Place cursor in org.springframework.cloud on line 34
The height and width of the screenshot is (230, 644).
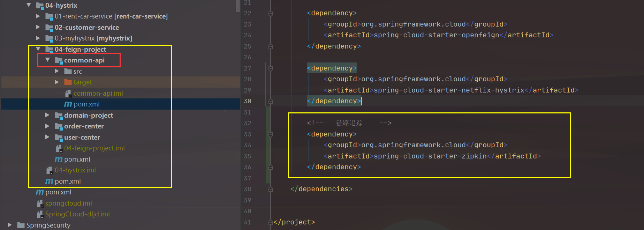click(414, 145)
